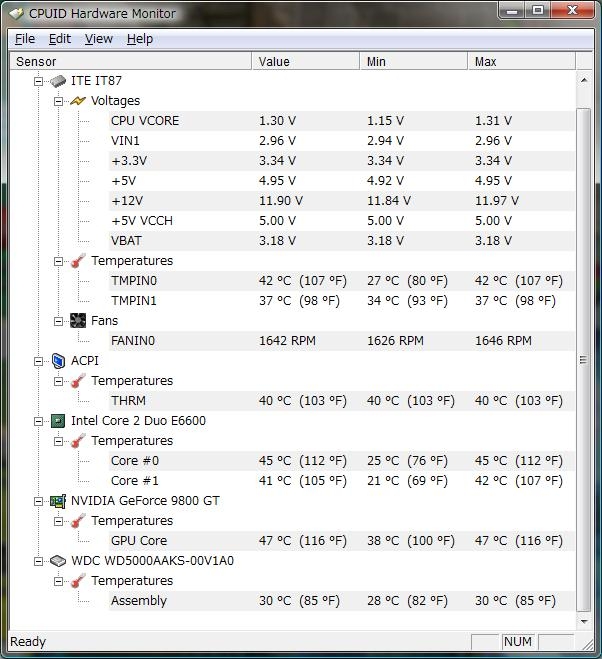Click the NUM status bar indicator
The width and height of the screenshot is (602, 659).
coord(518,642)
